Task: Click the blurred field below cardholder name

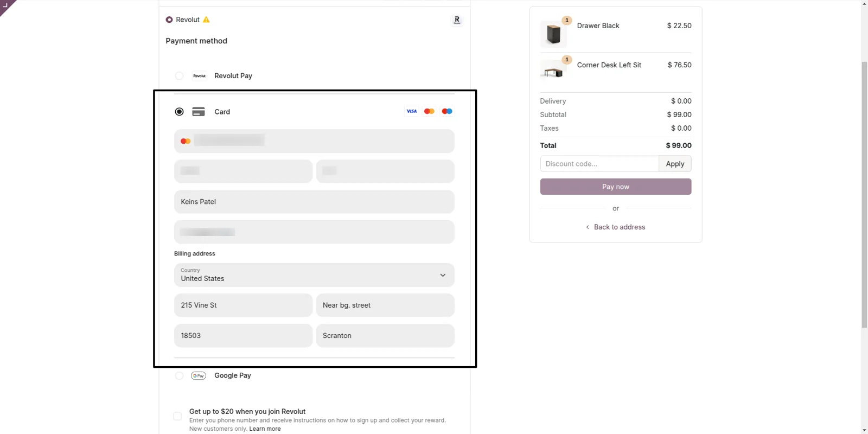Action: 314,232
